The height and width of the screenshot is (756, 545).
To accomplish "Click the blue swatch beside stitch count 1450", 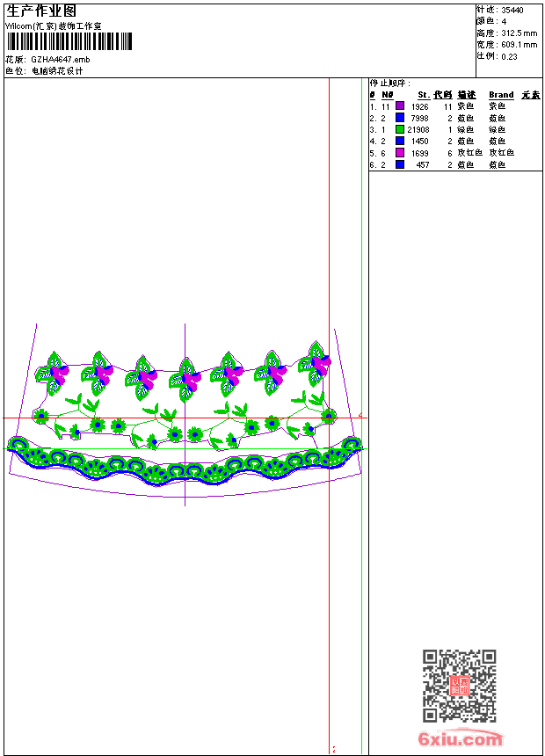I will click(400, 141).
